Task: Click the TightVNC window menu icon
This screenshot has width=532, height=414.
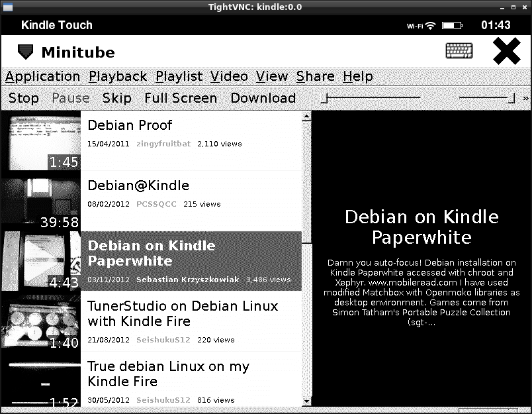Action: pos(7,7)
